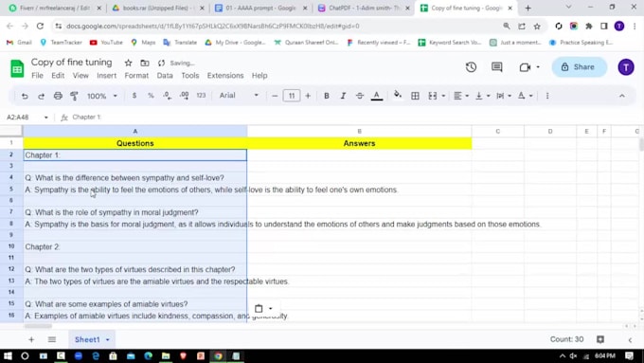
Task: Open the paste options clipboard dropdown
Action: pyautogui.click(x=263, y=308)
